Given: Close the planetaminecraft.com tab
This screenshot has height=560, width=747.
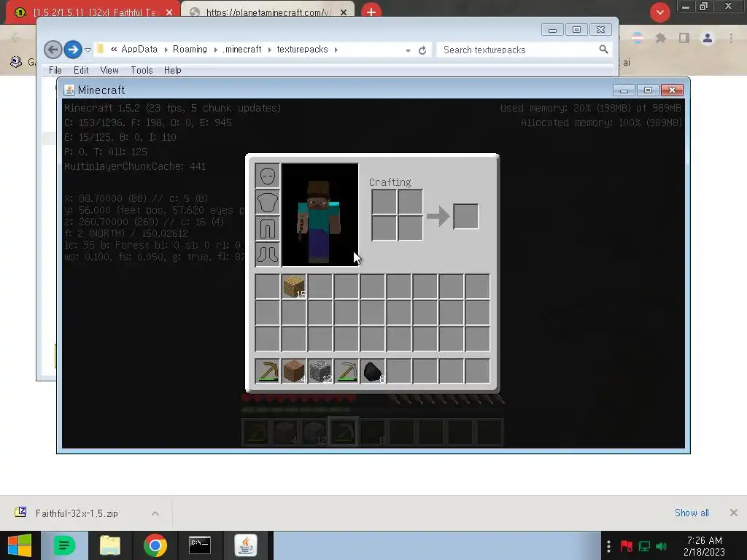Looking at the screenshot, I should click(x=344, y=12).
